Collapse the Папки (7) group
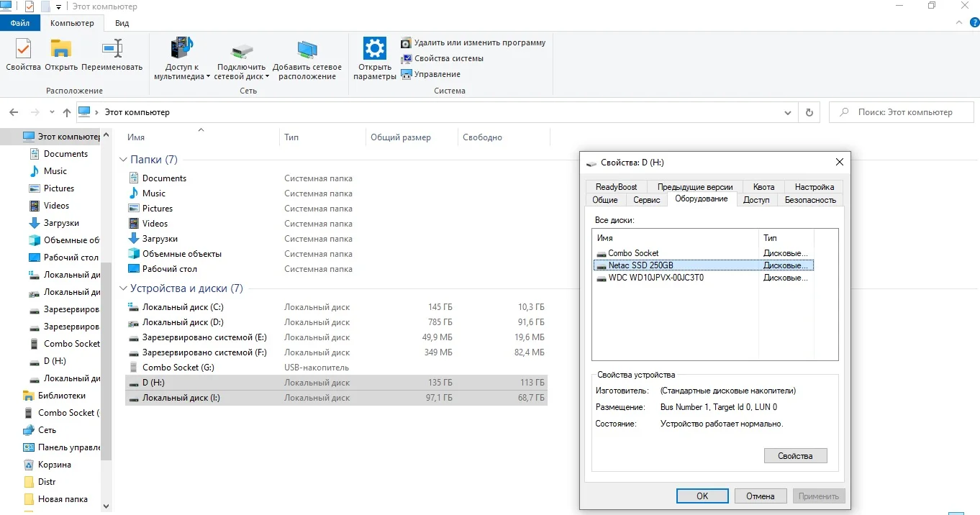 [x=124, y=160]
